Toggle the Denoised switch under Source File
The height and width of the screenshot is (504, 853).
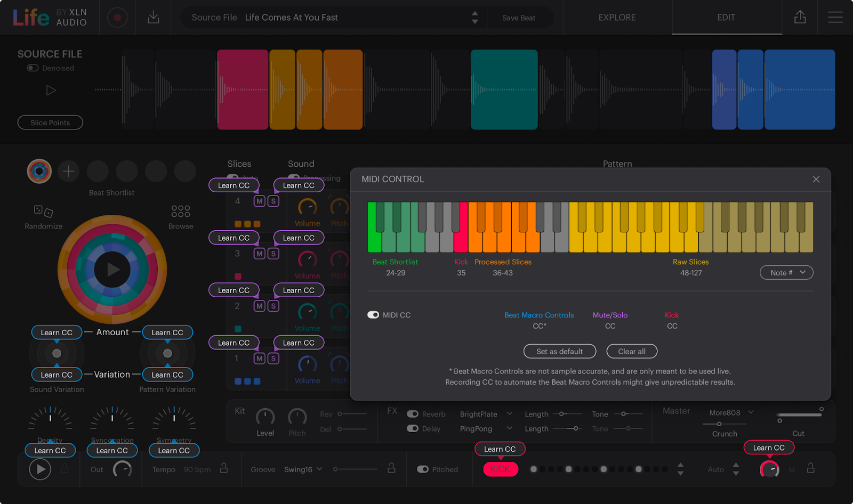tap(33, 68)
